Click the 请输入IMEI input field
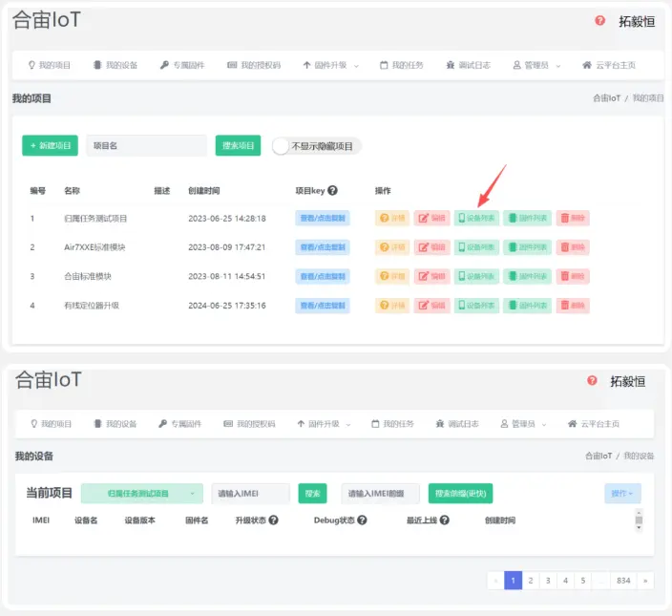 click(250, 494)
